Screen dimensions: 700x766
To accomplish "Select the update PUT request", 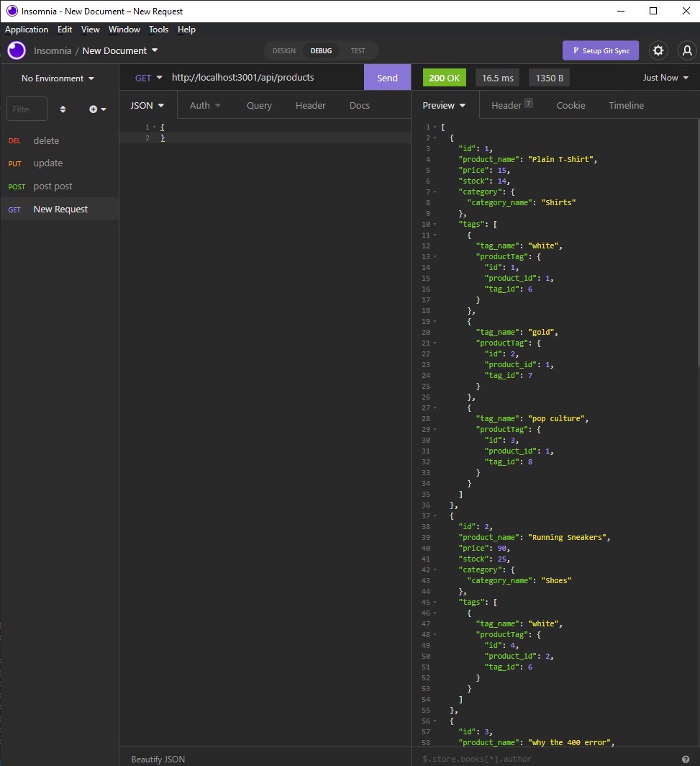I will tap(47, 163).
